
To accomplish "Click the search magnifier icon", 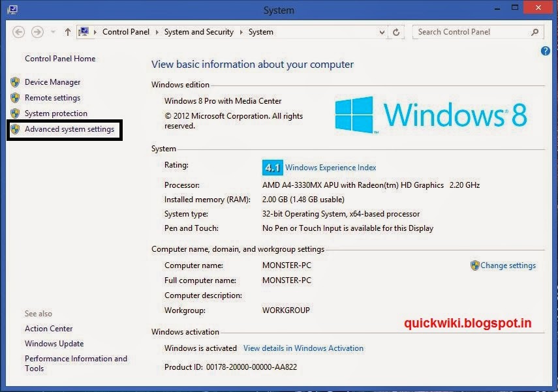I will pyautogui.click(x=535, y=32).
